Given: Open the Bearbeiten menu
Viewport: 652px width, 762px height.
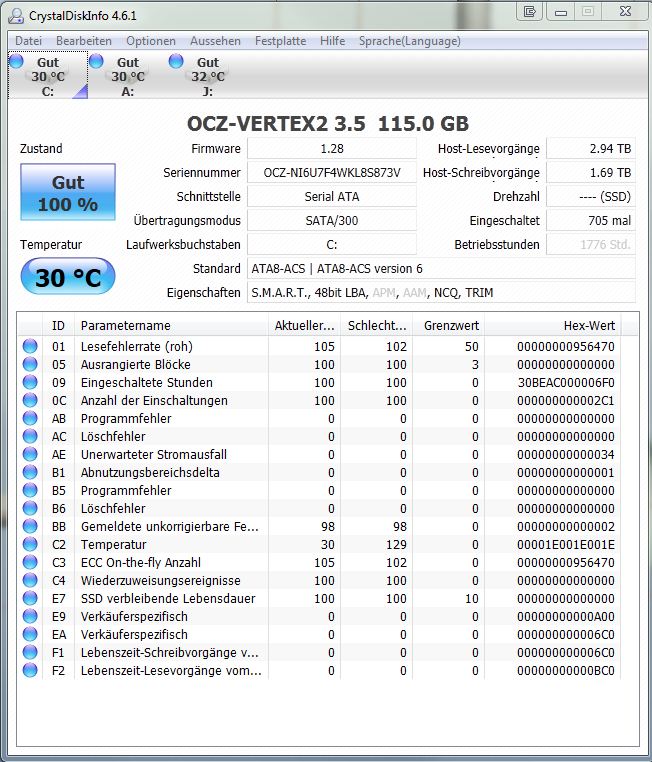Looking at the screenshot, I should [x=84, y=41].
